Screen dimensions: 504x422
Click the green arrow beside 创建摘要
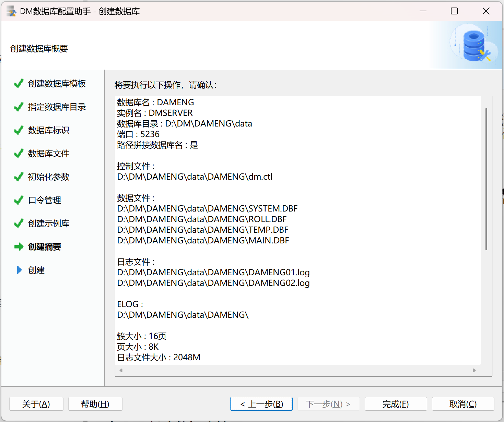pos(19,247)
